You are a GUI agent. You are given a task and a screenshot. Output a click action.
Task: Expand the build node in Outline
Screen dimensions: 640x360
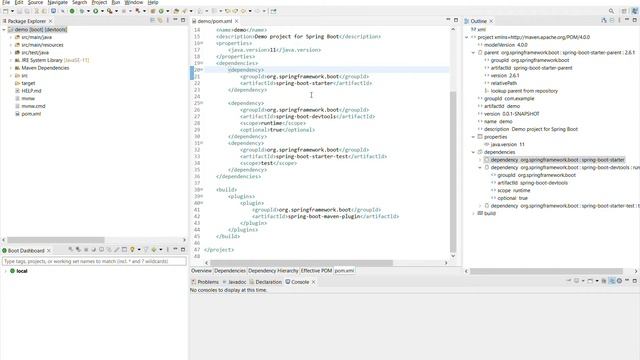[x=473, y=213]
